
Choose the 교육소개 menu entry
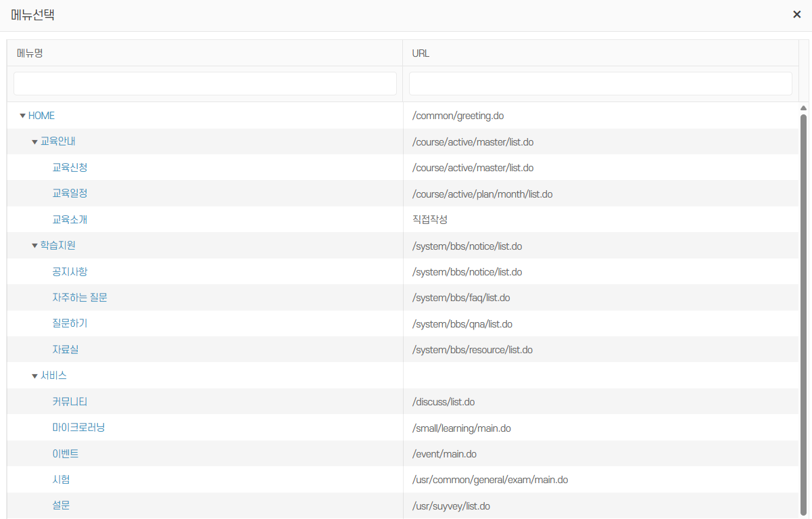pyautogui.click(x=70, y=220)
